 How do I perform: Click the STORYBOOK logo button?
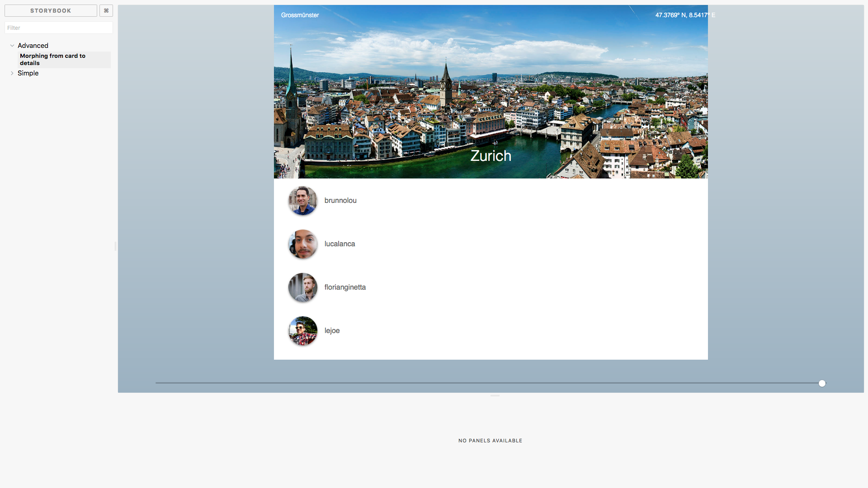50,10
